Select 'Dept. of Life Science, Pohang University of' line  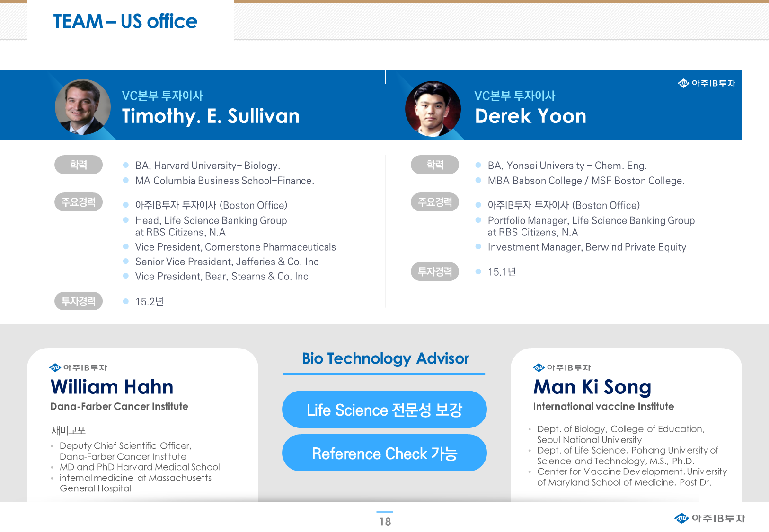[x=628, y=450]
